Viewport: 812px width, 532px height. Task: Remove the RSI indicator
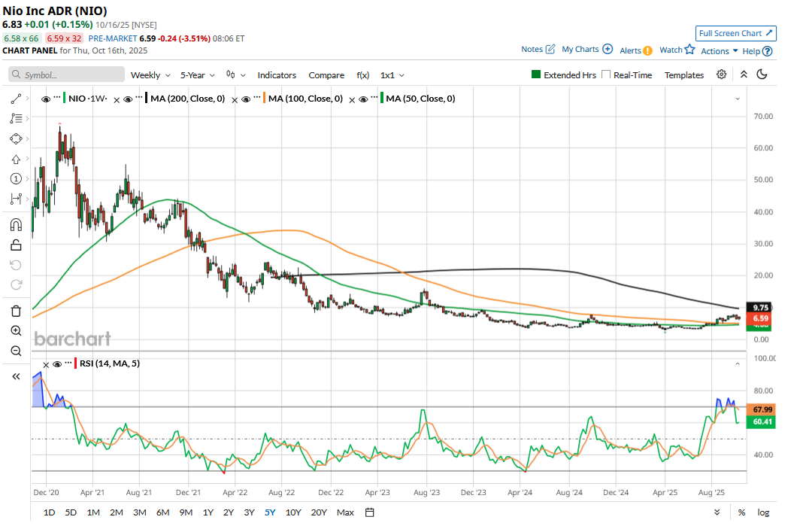(46, 365)
